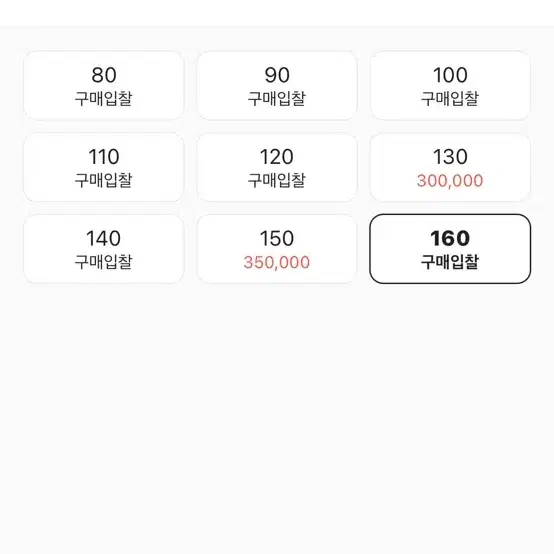Click 구매입찰 label under size 80

pyautogui.click(x=104, y=98)
